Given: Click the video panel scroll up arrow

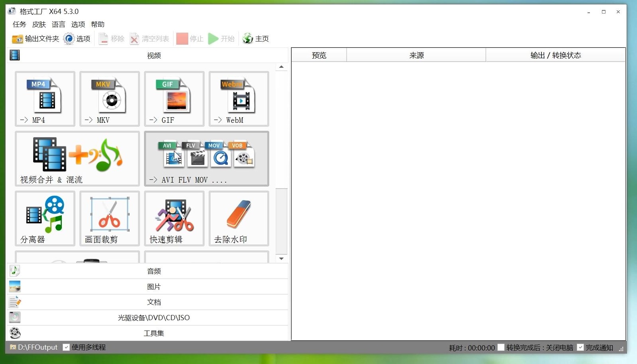Looking at the screenshot, I should point(282,67).
